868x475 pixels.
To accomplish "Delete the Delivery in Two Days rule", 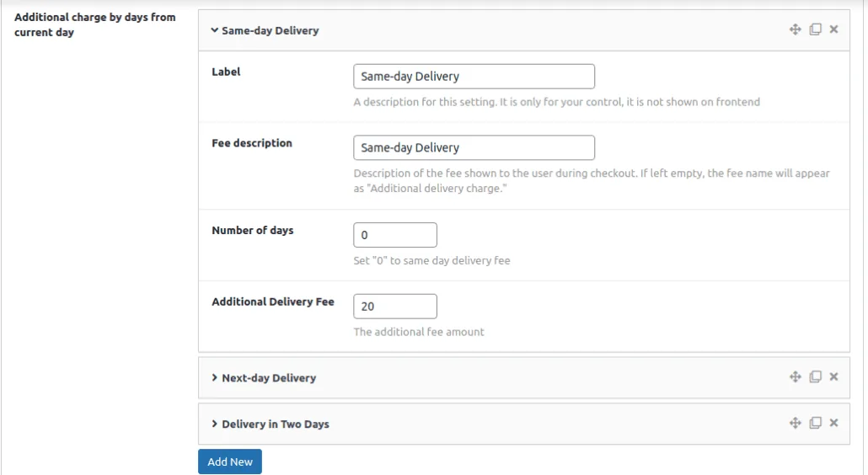I will (833, 423).
